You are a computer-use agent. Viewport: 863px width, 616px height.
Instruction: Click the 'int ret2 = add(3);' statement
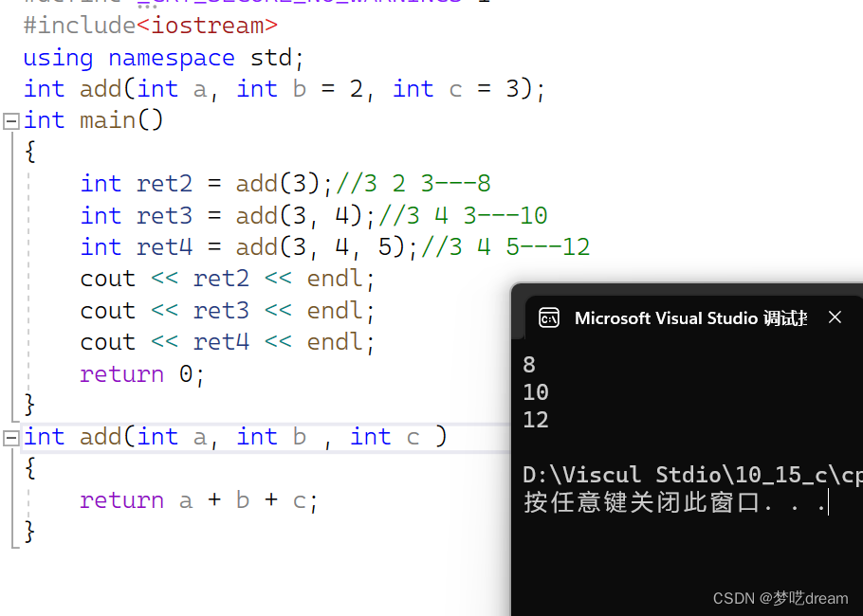click(x=207, y=184)
